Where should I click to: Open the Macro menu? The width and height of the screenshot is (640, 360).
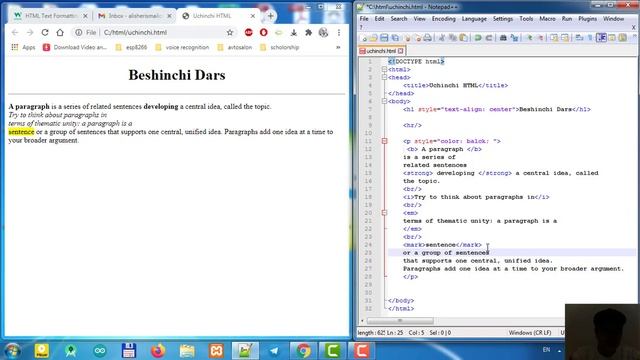coord(547,19)
